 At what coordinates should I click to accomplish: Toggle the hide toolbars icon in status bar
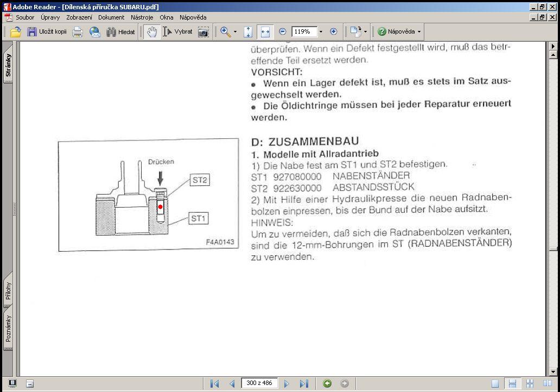coord(30,383)
